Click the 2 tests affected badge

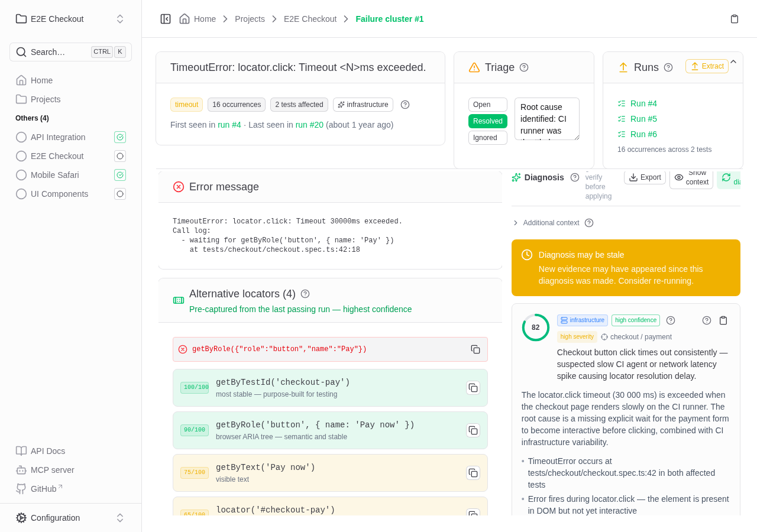coord(299,105)
